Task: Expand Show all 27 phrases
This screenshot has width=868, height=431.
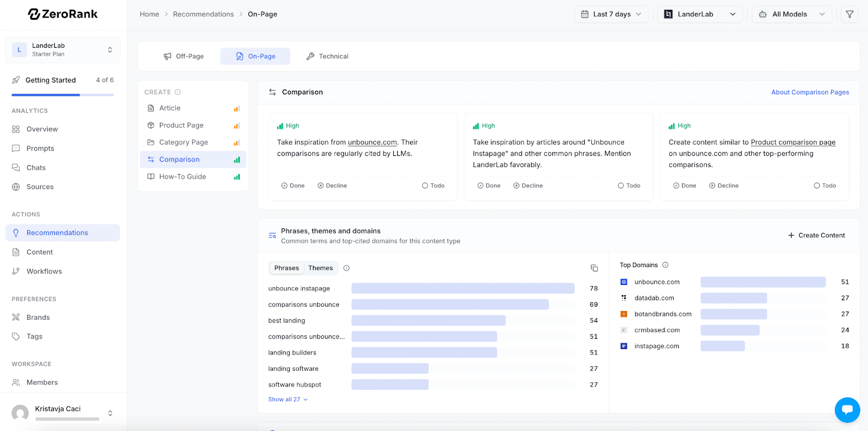Action: tap(288, 400)
